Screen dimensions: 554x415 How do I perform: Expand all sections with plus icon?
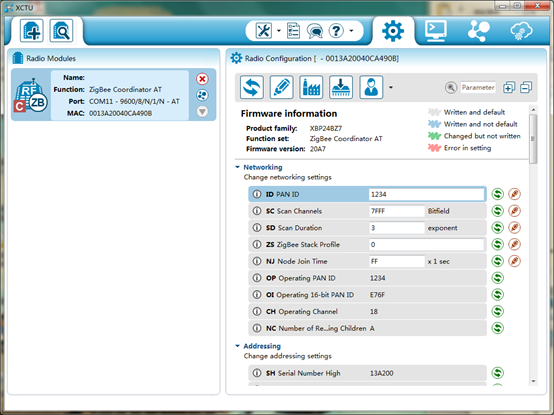[509, 87]
